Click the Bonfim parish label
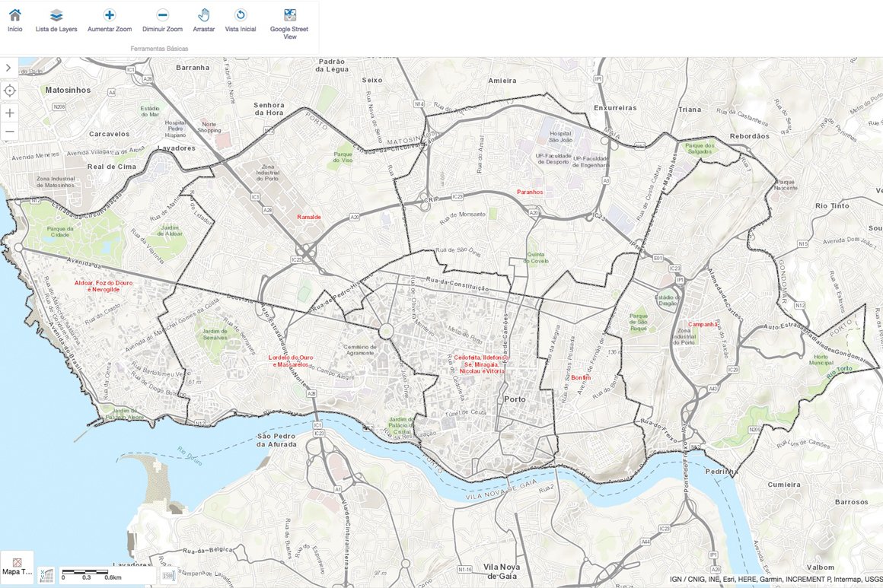The image size is (883, 588). [581, 378]
